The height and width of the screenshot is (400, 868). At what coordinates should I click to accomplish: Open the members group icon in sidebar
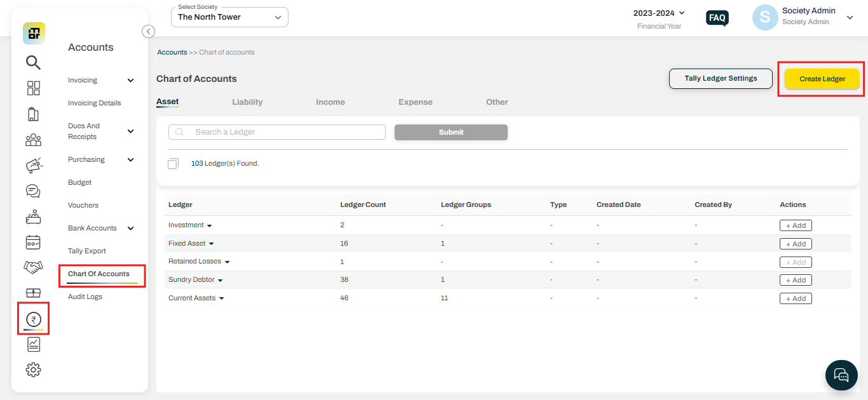pos(33,140)
